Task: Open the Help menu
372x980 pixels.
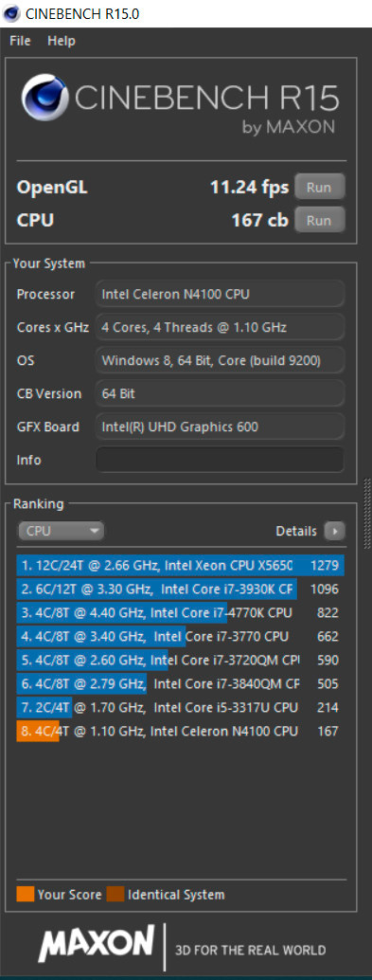Action: 62,42
